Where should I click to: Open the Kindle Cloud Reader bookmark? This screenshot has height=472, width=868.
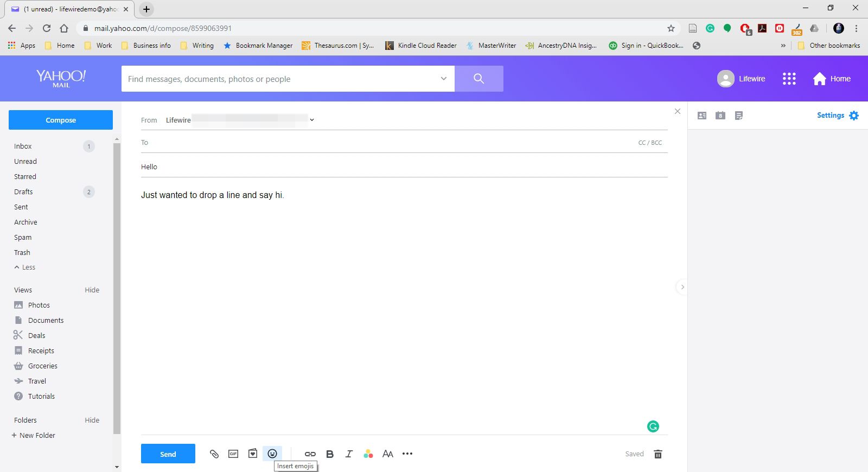[421, 46]
